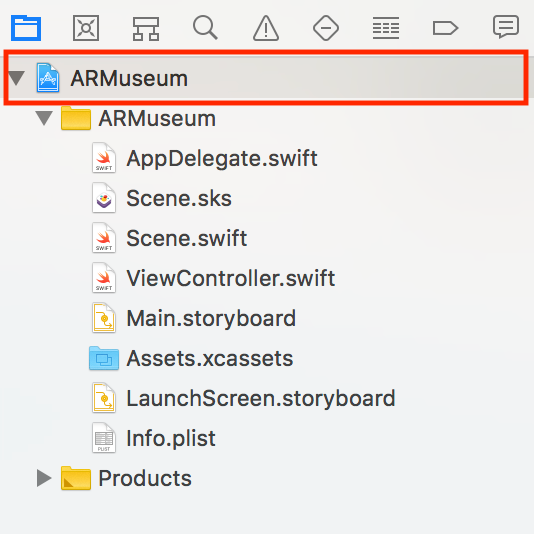Select the ARMuseum project file
The height and width of the screenshot is (534, 534).
tap(266, 78)
